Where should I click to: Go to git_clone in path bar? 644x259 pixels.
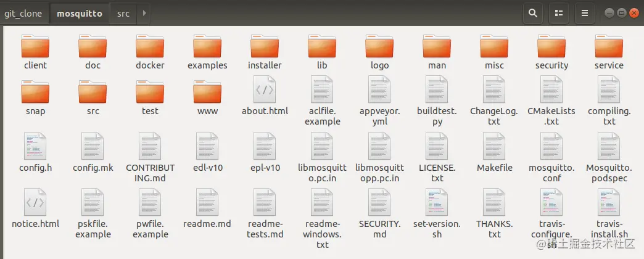tap(23, 14)
